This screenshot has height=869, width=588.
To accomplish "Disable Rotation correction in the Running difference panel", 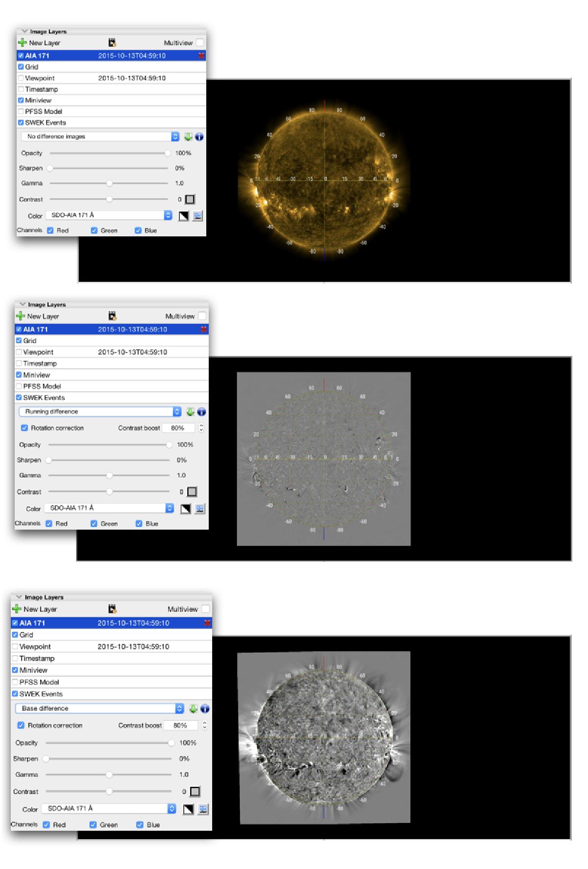I will (x=24, y=428).
